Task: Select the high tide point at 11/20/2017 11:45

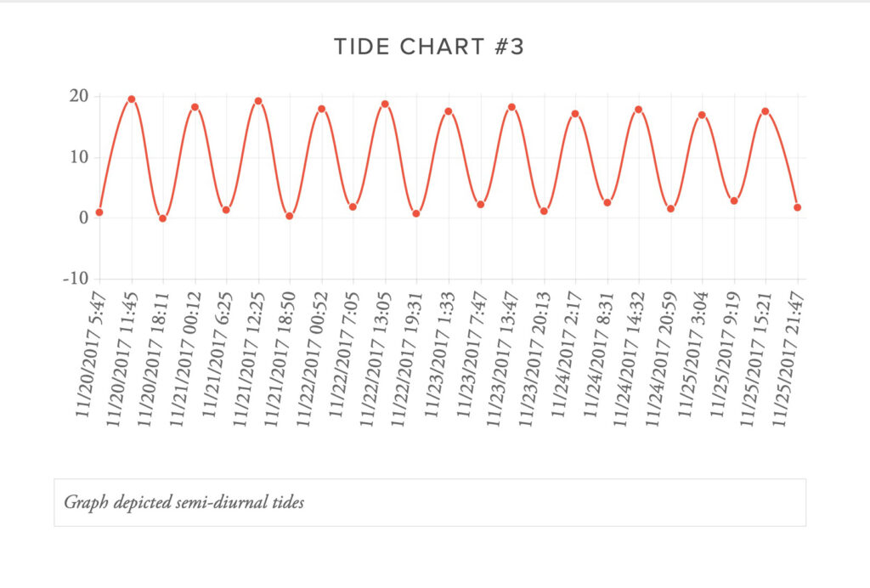Action: [x=132, y=99]
